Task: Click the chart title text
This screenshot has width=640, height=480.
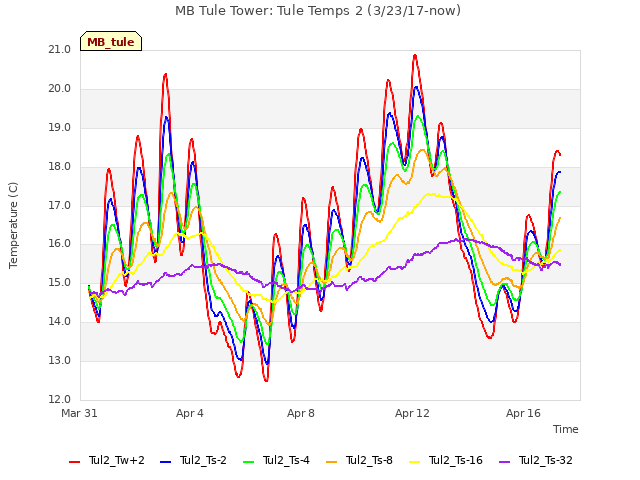Action: (x=318, y=11)
